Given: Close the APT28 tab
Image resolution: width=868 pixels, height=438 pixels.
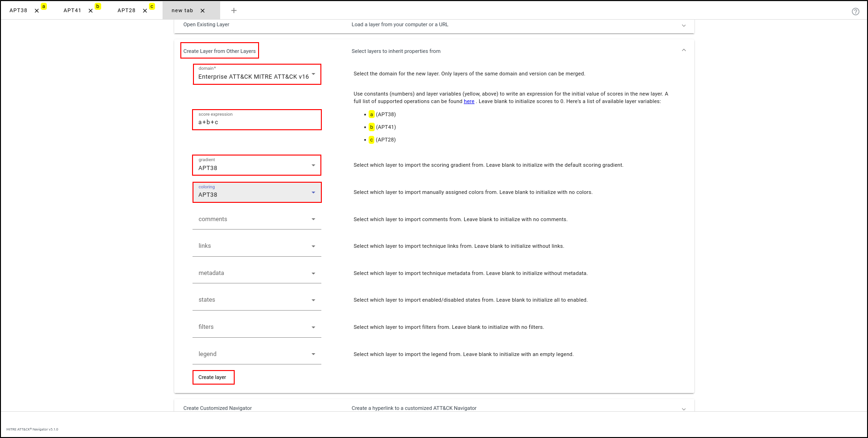Looking at the screenshot, I should 145,11.
